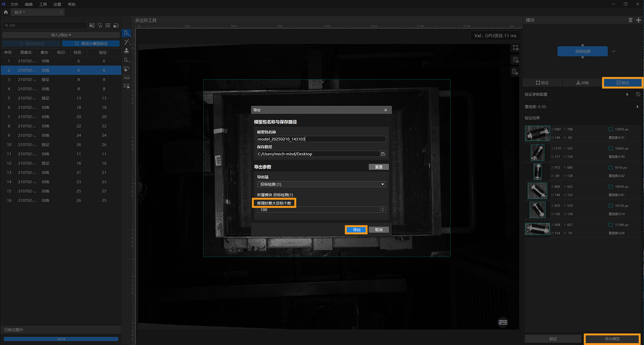
Task: Click the bottom 验证 button
Action: [x=553, y=339]
